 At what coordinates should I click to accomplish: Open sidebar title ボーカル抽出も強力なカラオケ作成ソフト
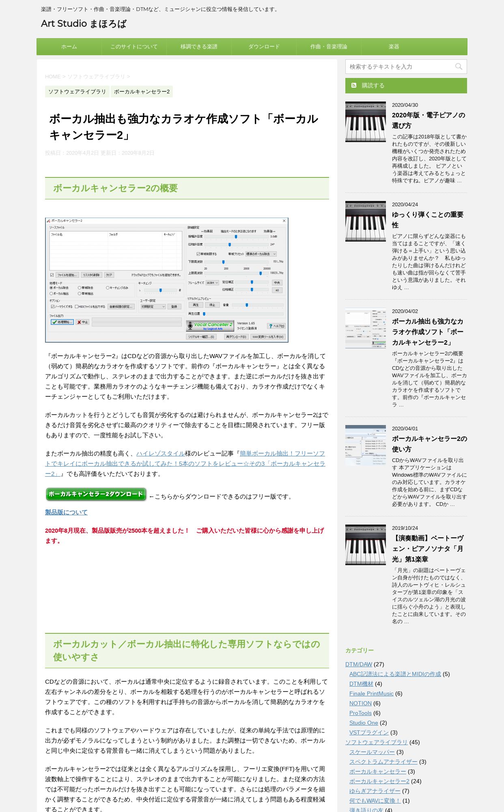(x=428, y=332)
